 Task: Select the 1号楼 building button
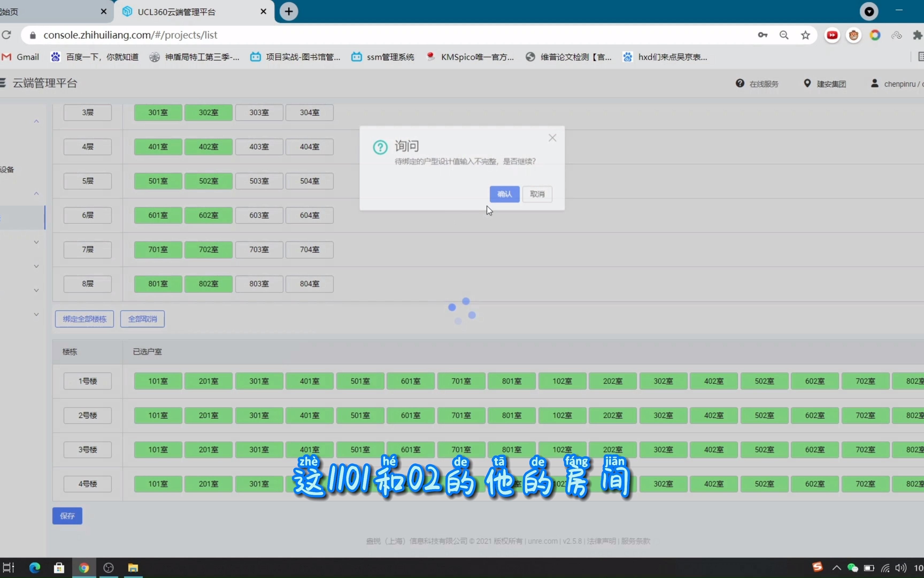87,381
